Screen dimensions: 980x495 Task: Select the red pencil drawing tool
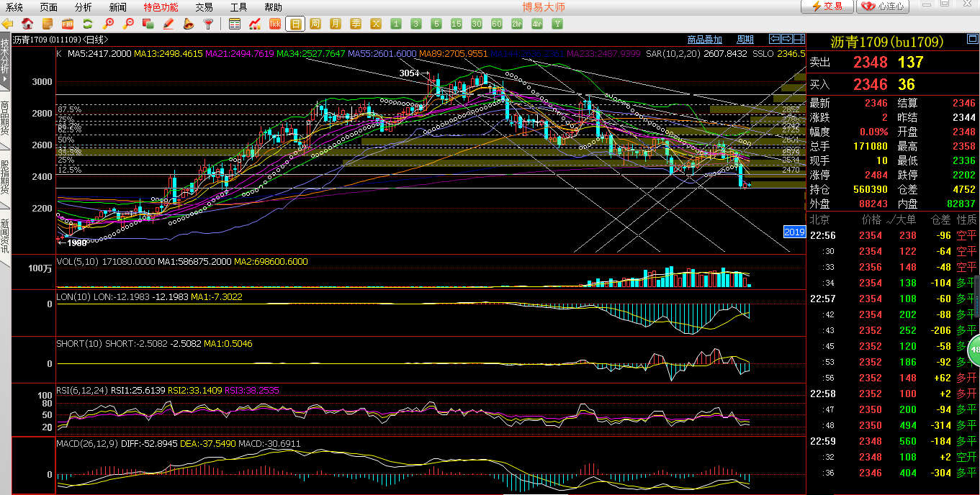tap(168, 24)
